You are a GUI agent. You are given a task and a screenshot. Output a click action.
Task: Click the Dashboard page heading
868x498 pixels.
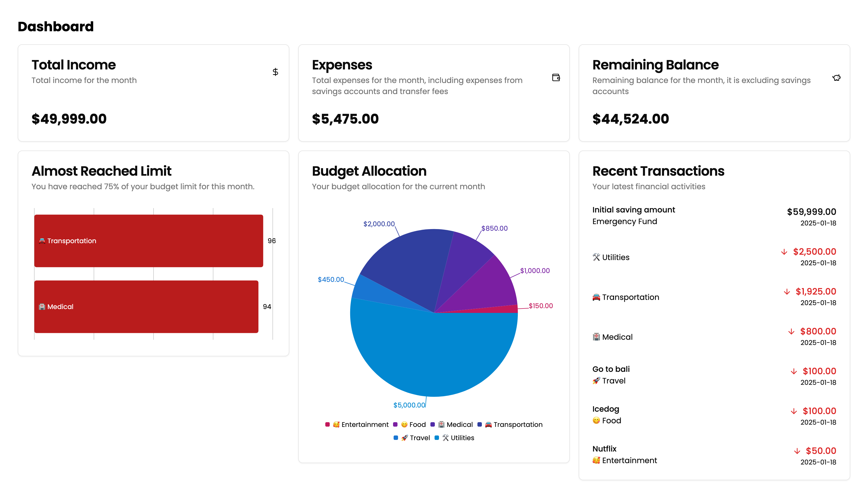(x=56, y=26)
